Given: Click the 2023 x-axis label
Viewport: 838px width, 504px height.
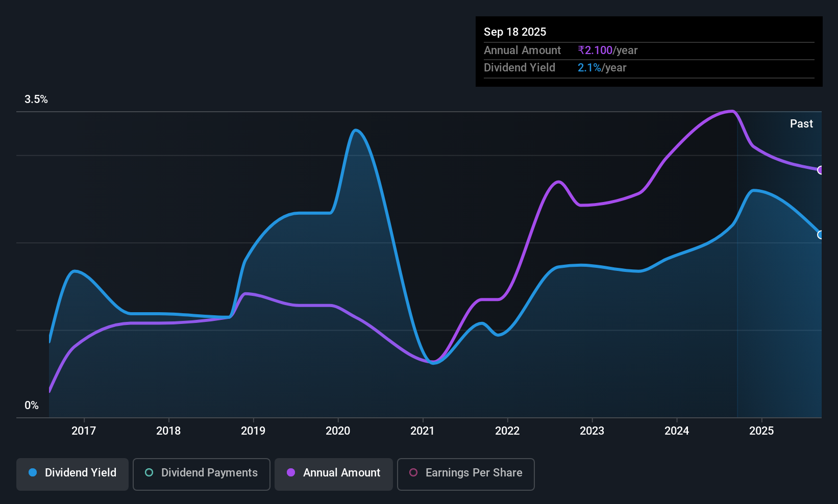Looking at the screenshot, I should [x=592, y=431].
